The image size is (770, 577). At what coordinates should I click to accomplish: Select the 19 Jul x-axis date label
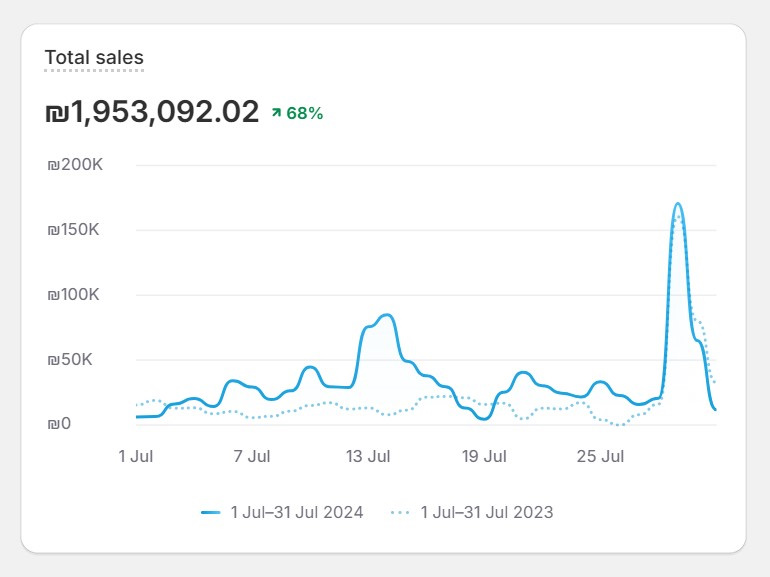coord(484,457)
